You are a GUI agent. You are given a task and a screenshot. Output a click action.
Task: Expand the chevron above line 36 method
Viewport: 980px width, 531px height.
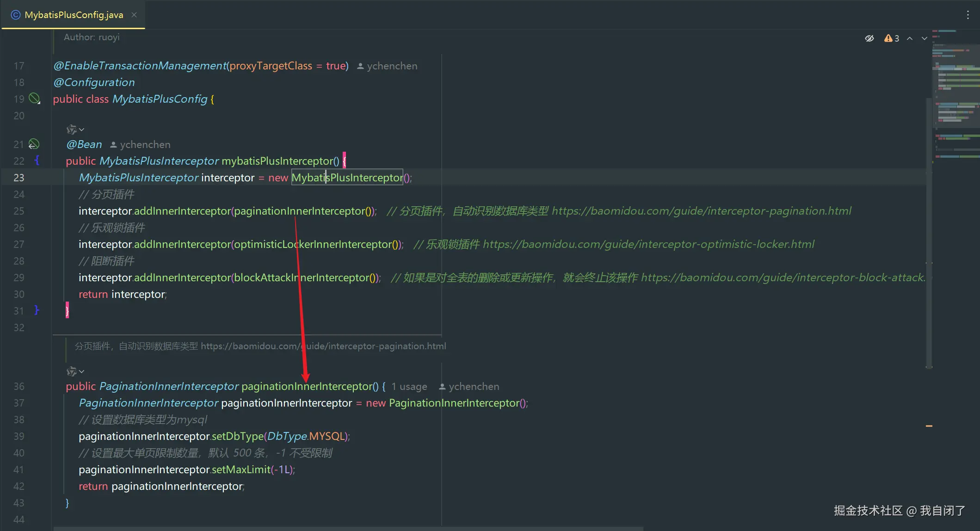82,371
